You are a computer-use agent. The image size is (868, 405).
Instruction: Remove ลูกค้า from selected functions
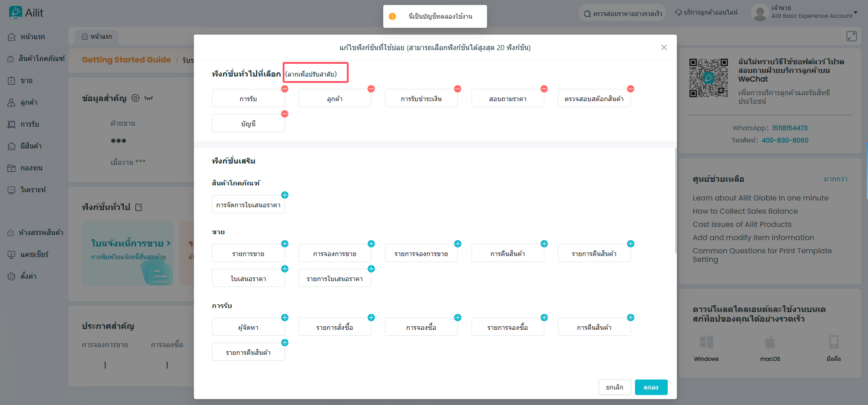[x=371, y=89]
